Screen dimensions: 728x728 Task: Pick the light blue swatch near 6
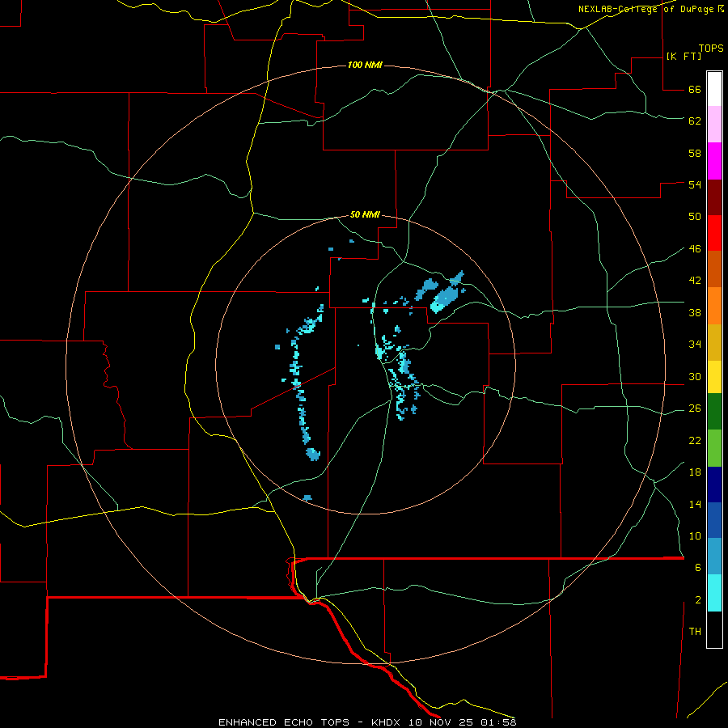pyautogui.click(x=714, y=556)
